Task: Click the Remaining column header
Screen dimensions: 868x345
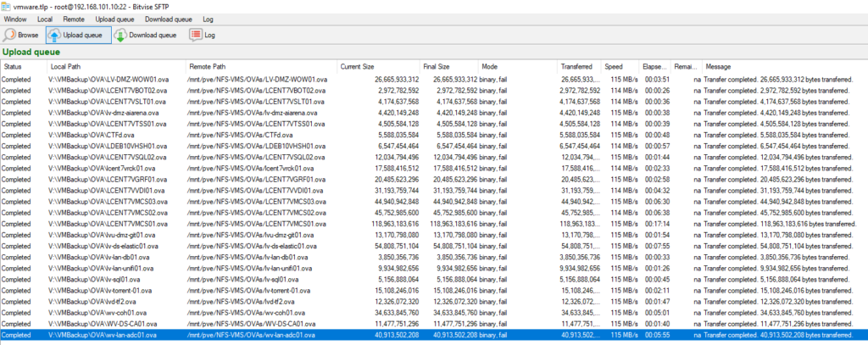Action: click(687, 66)
